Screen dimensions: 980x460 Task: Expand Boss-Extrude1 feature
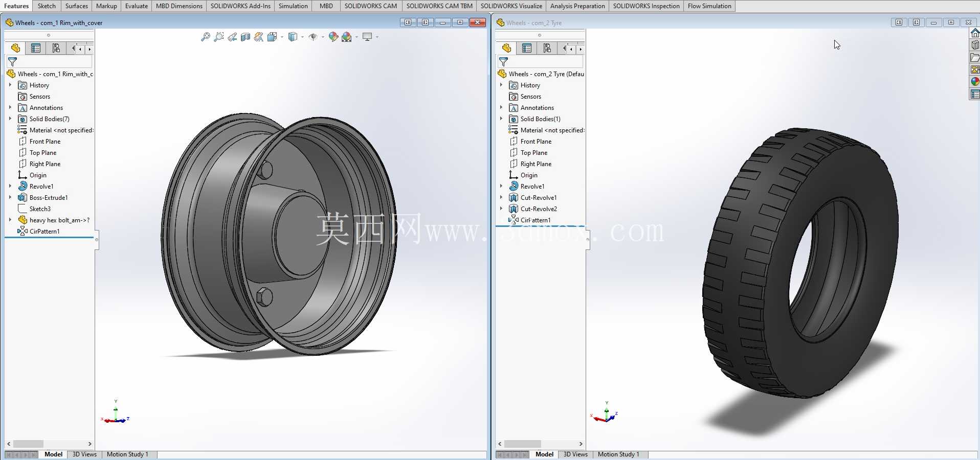[x=10, y=197]
